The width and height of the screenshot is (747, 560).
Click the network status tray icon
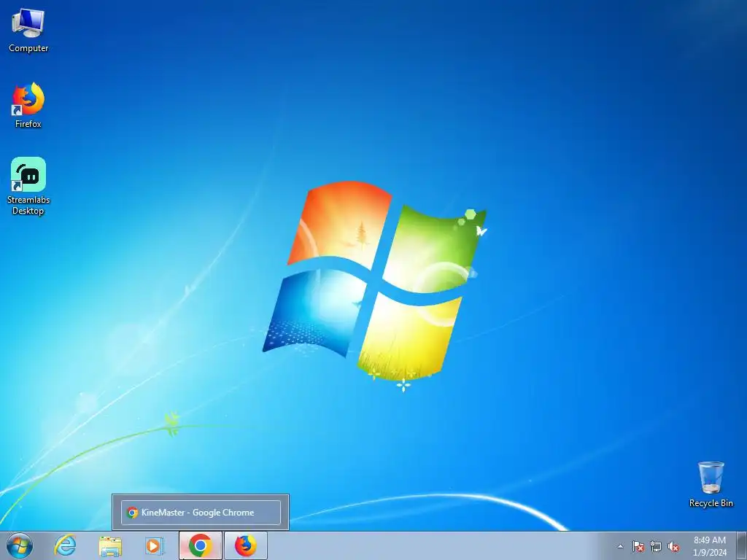(656, 546)
